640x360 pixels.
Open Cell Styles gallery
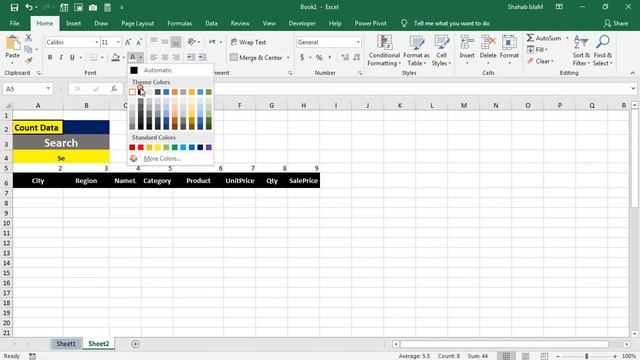pyautogui.click(x=441, y=51)
